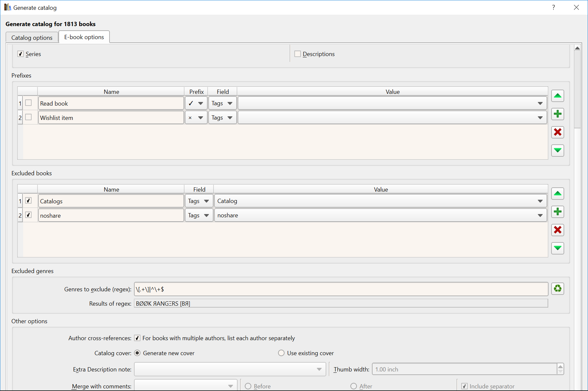Click Value column header in Excluded books table

click(x=381, y=189)
